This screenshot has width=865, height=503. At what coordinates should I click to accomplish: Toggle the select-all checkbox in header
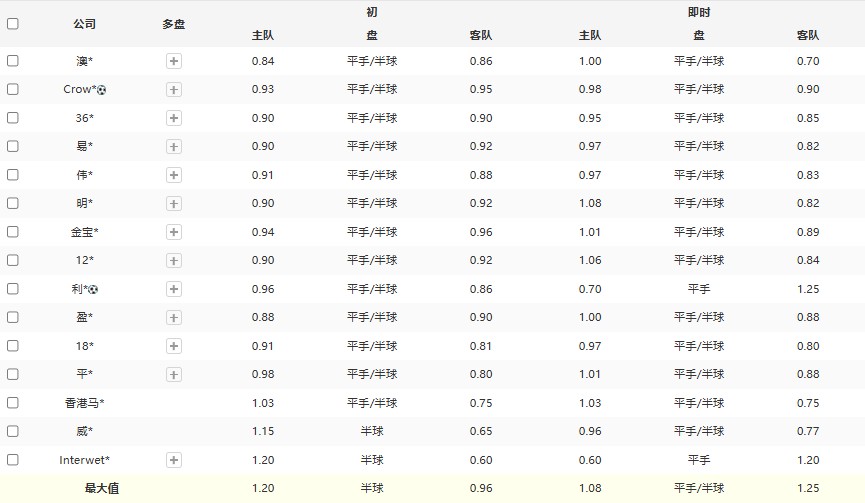[x=13, y=24]
